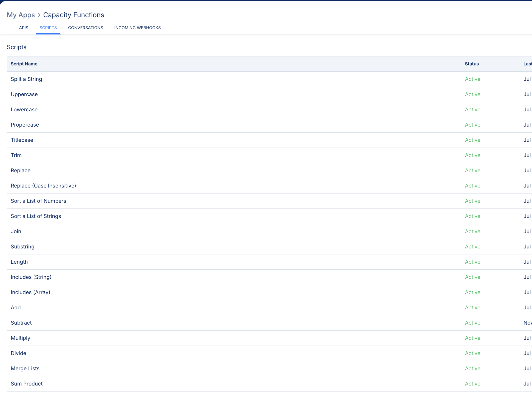532x397 pixels.
Task: Select the Join script
Action: coord(16,231)
